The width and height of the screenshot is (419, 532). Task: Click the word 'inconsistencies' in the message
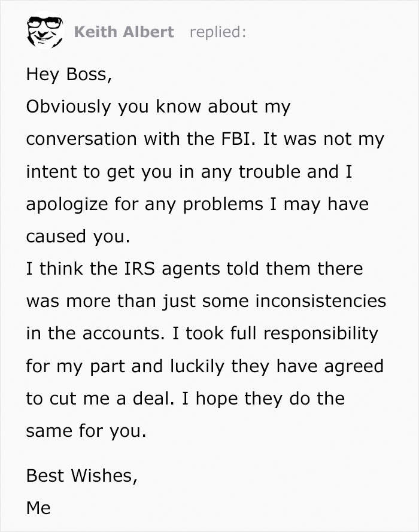321,301
